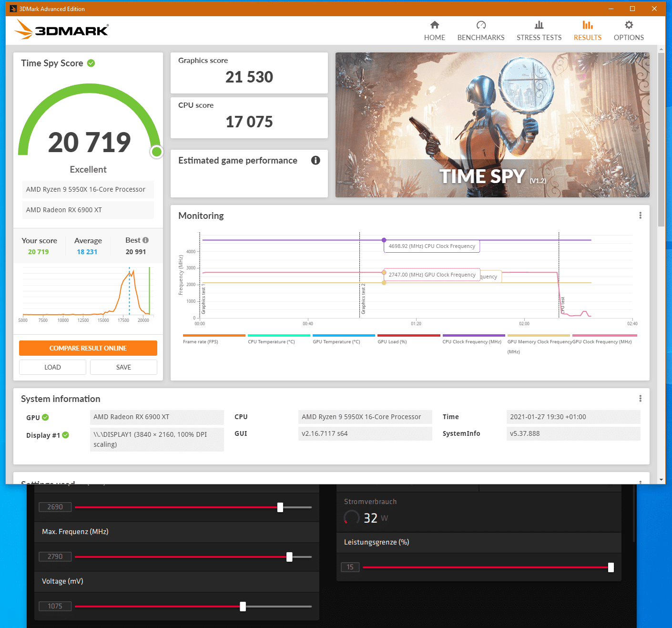Click the purple CPU clock data point marker

click(x=384, y=240)
